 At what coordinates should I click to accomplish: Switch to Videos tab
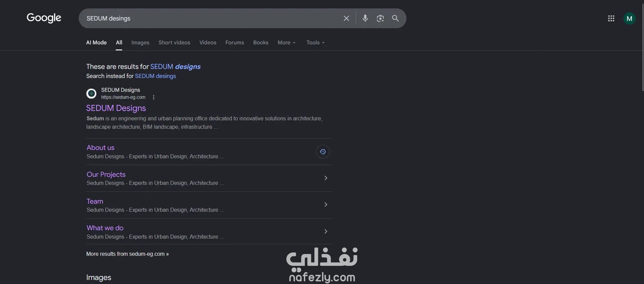click(x=208, y=43)
